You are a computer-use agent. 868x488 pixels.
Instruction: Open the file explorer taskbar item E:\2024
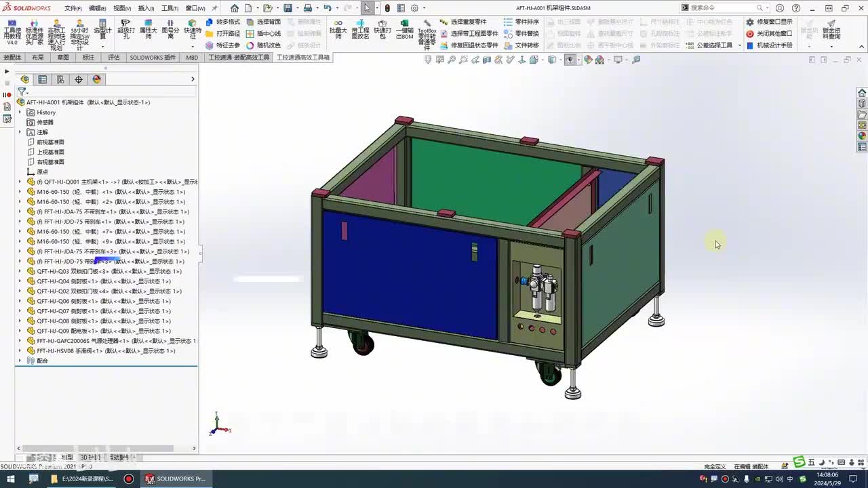[83, 479]
